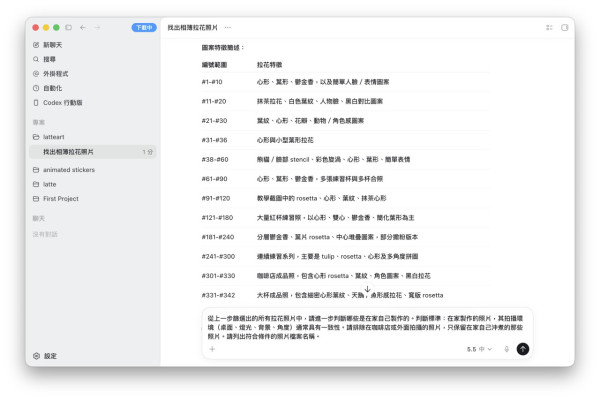Viewport: 600px width, 400px height.
Task: Click the #181-#240 table cell
Action: [x=218, y=237]
